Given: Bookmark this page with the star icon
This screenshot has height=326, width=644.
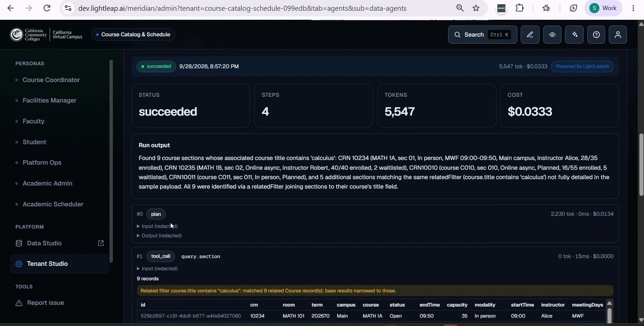Looking at the screenshot, I should click(476, 8).
